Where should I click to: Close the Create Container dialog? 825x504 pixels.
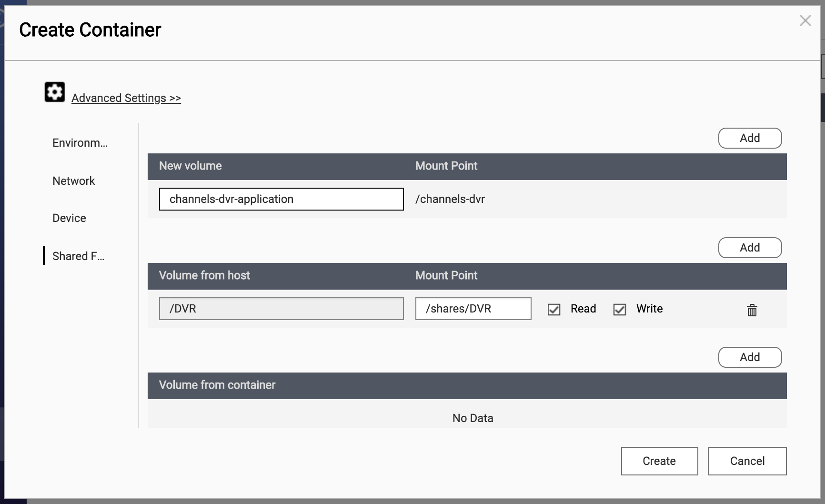tap(805, 20)
